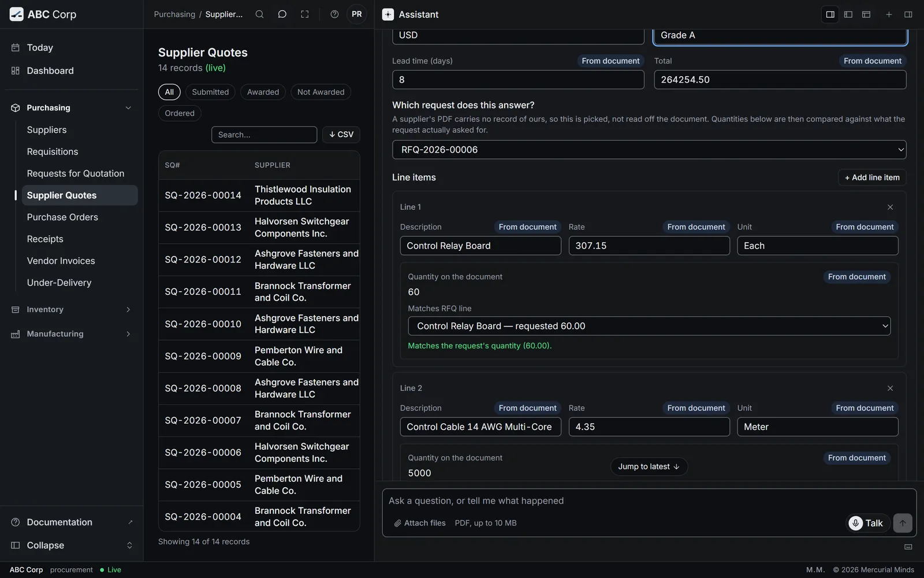The width and height of the screenshot is (924, 578).
Task: Click Add line item button
Action: click(872, 177)
